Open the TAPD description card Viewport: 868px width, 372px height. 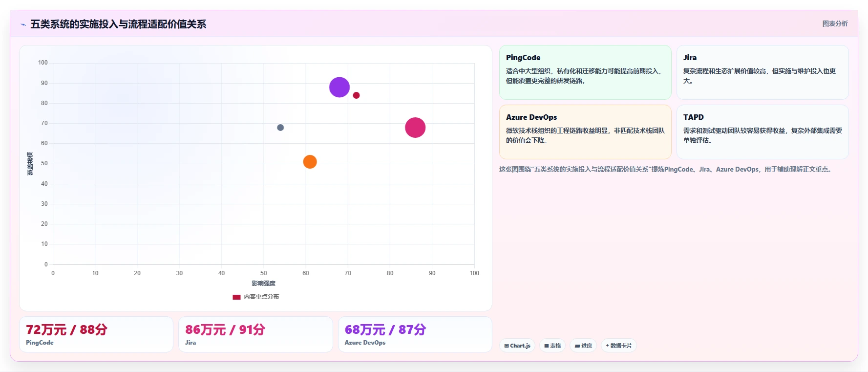pyautogui.click(x=762, y=132)
